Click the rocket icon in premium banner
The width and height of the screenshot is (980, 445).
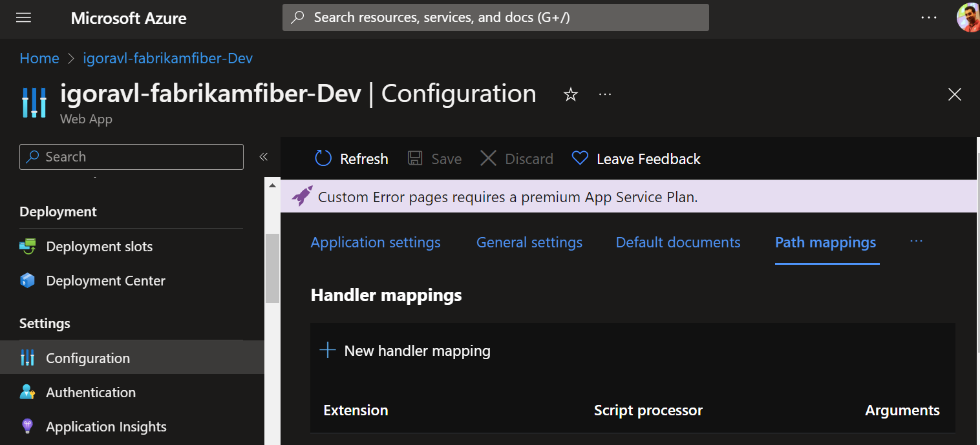[x=302, y=196]
